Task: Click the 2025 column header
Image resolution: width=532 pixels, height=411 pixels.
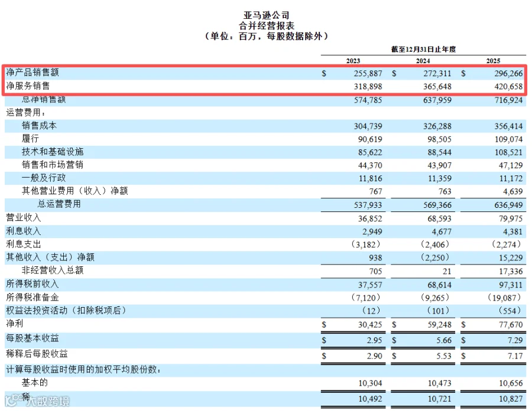Action: click(493, 61)
